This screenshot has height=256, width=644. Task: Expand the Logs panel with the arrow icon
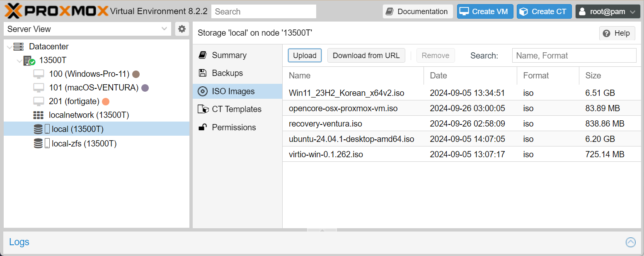pyautogui.click(x=630, y=242)
